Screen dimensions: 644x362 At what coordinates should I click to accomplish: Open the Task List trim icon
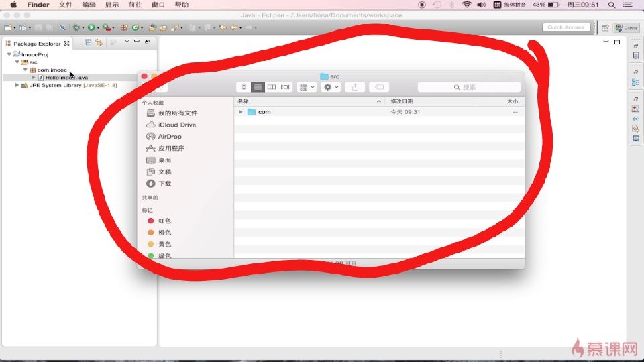point(636,56)
